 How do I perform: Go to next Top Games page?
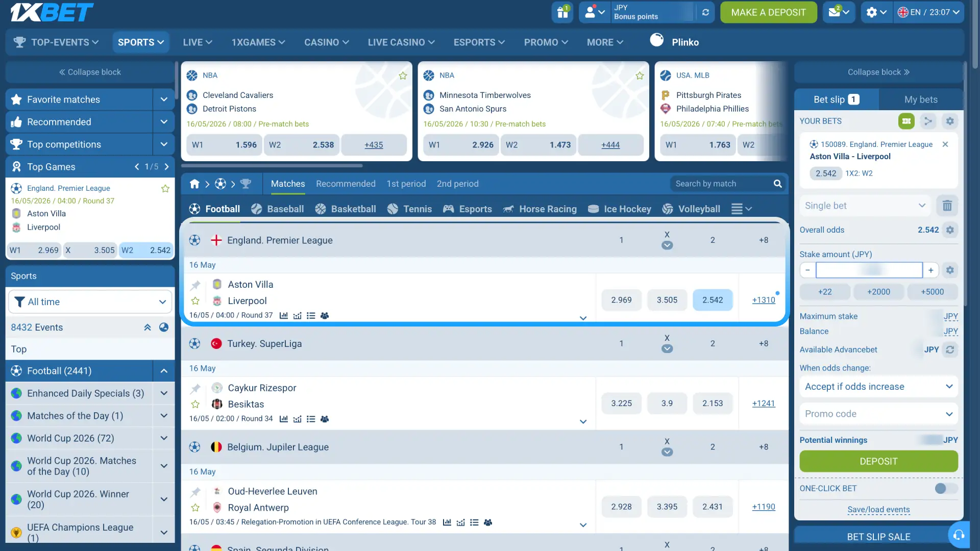[x=166, y=167]
